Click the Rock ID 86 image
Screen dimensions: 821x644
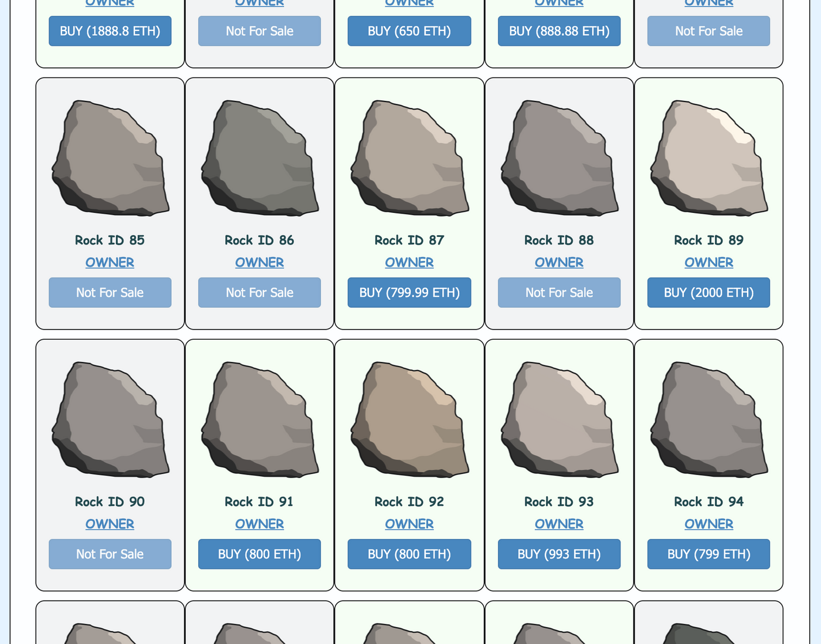260,158
